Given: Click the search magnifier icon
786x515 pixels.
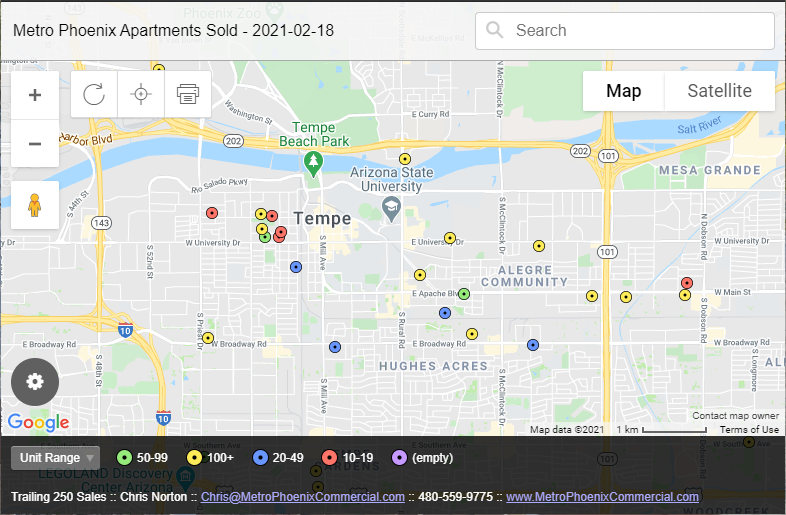Looking at the screenshot, I should [494, 30].
